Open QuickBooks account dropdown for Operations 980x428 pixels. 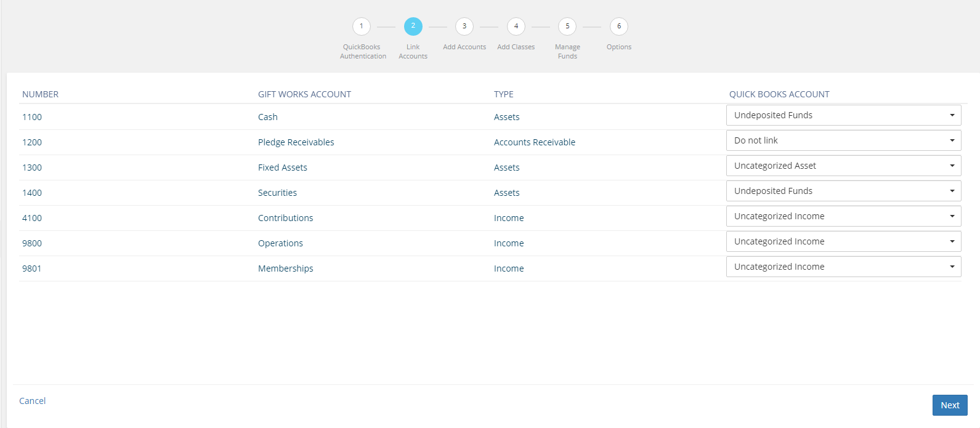[x=844, y=241]
